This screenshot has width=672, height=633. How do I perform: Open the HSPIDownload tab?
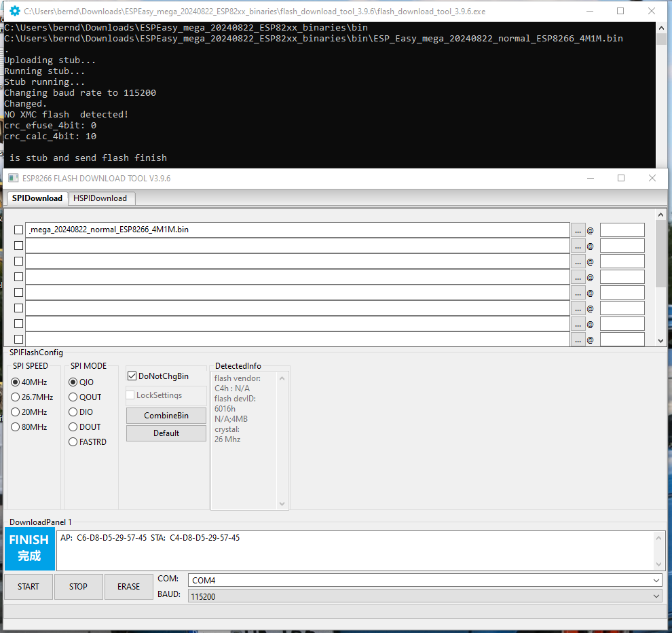tap(100, 198)
